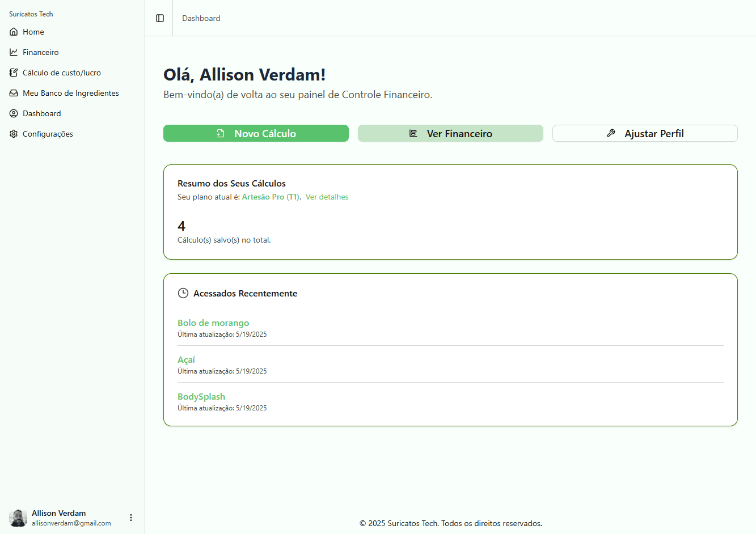Click Allison Verdam's profile avatar

tap(18, 518)
